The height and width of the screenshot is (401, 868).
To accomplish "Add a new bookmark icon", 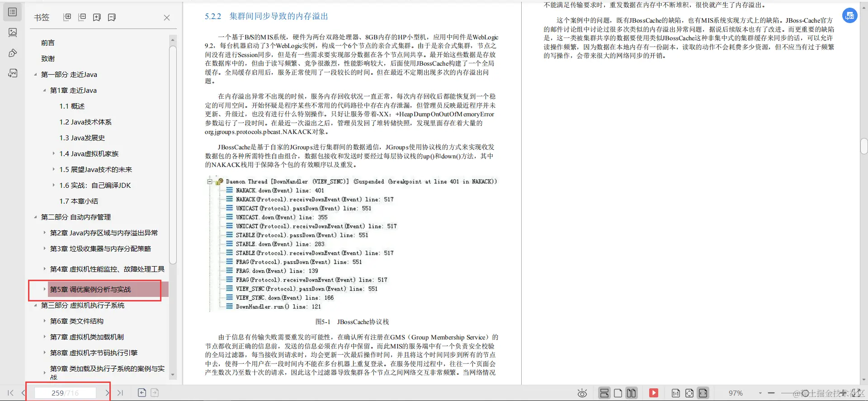I will (97, 17).
